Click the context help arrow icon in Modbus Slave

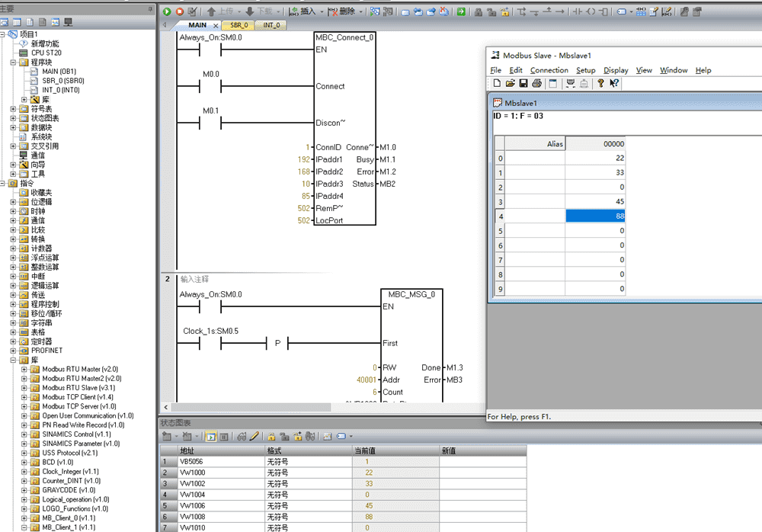pos(614,84)
